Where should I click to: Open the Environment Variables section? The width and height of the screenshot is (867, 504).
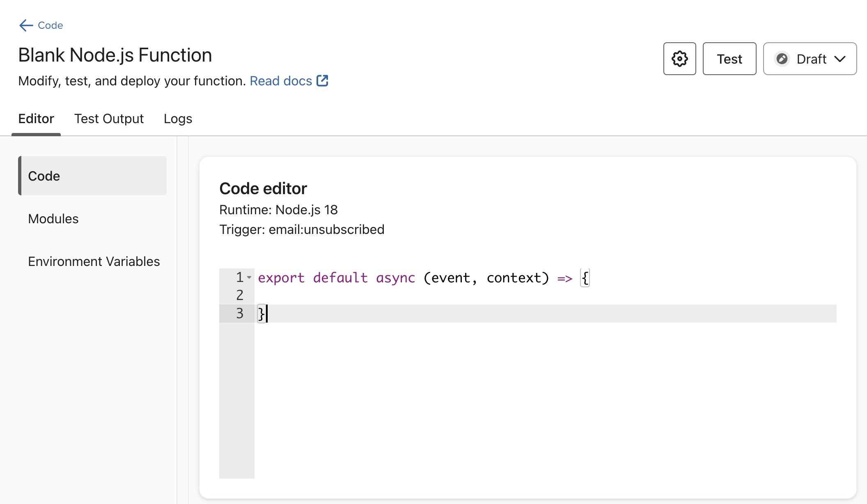94,261
